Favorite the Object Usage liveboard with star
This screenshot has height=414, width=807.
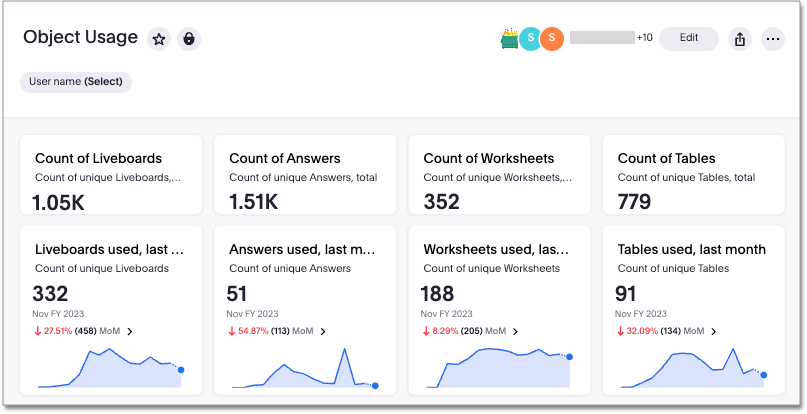click(159, 39)
